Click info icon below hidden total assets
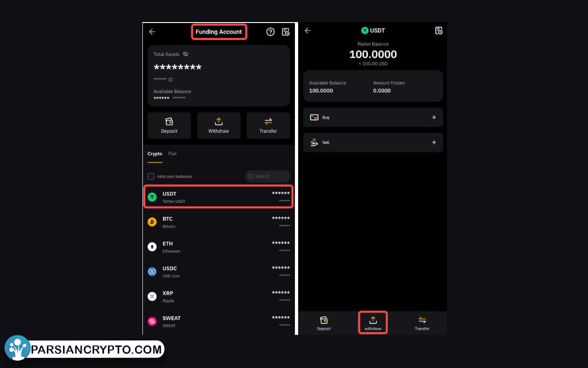Image resolution: width=588 pixels, height=368 pixels. coord(170,80)
